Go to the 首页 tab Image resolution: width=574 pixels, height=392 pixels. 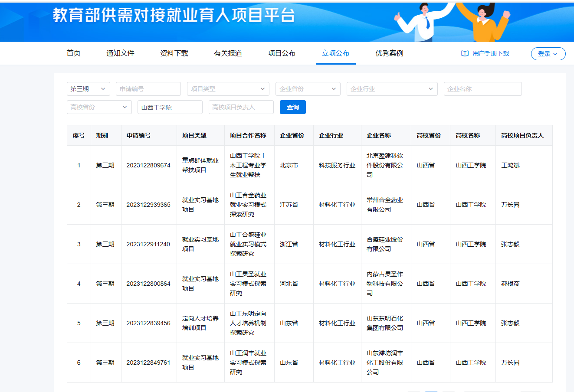coord(73,53)
